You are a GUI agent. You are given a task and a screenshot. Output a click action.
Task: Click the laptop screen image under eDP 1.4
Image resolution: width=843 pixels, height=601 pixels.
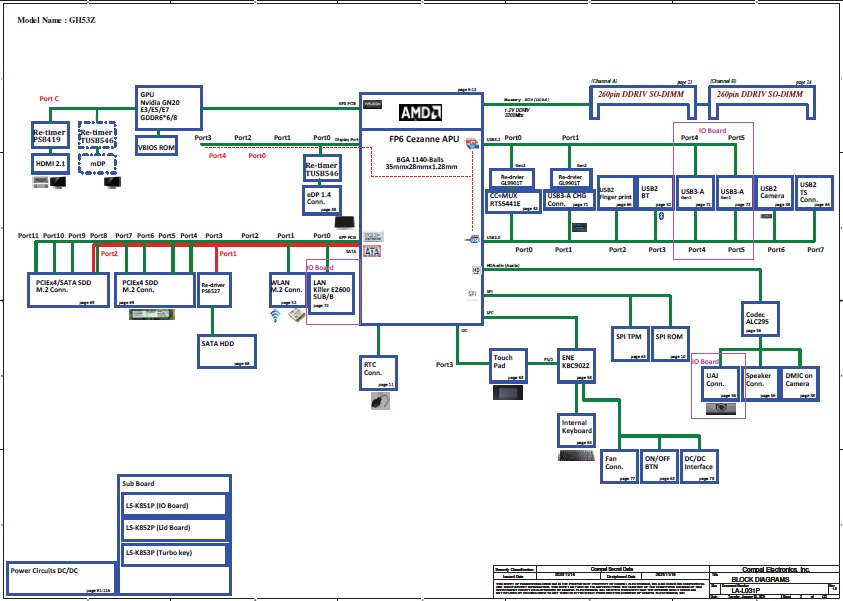tap(345, 223)
